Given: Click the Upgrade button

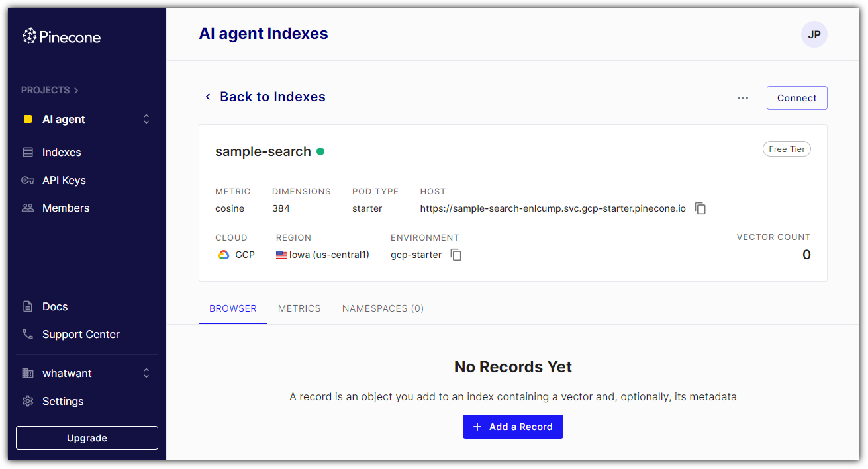Looking at the screenshot, I should click(87, 438).
